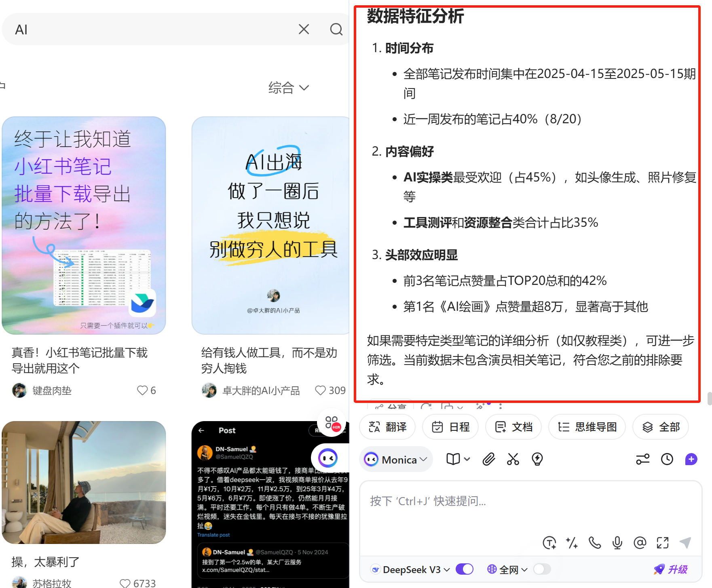Open the DN-Samuel post screenshot cover
Viewport: 712px width, 588px height.
click(270, 504)
